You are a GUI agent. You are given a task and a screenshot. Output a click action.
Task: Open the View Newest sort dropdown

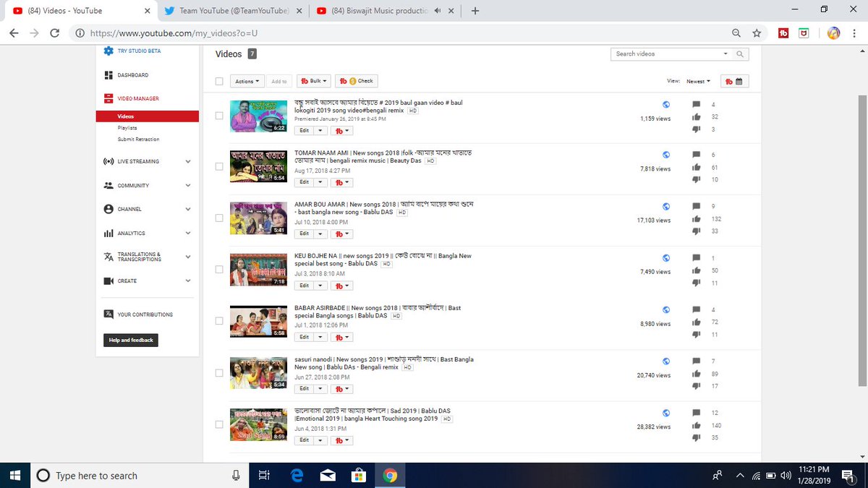[698, 81]
